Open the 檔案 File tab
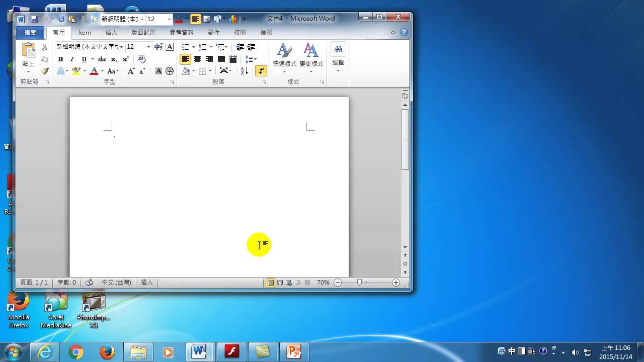Image resolution: width=644 pixels, height=362 pixels. [x=30, y=32]
